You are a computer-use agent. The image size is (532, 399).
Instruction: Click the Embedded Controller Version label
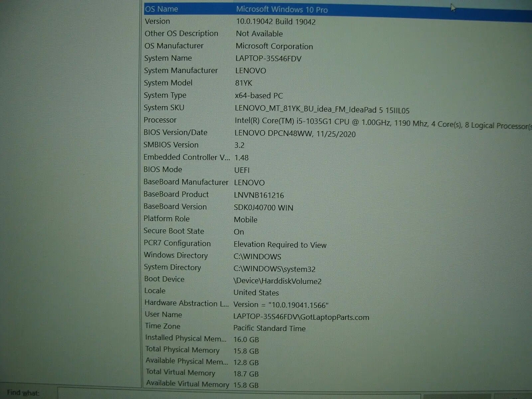pos(187,157)
